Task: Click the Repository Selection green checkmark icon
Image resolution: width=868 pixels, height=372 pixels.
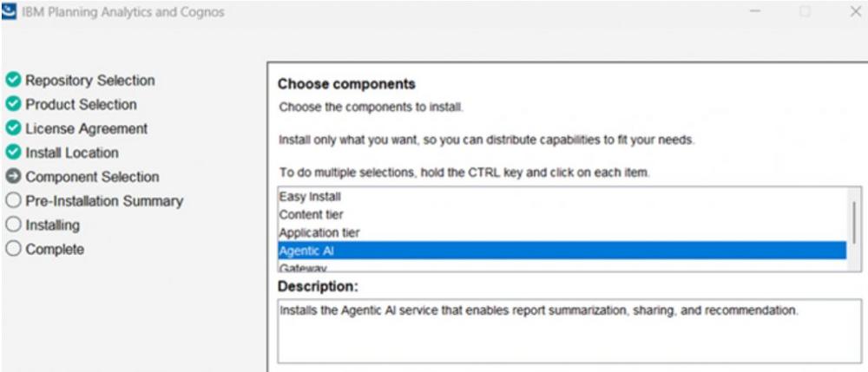Action: [13, 80]
